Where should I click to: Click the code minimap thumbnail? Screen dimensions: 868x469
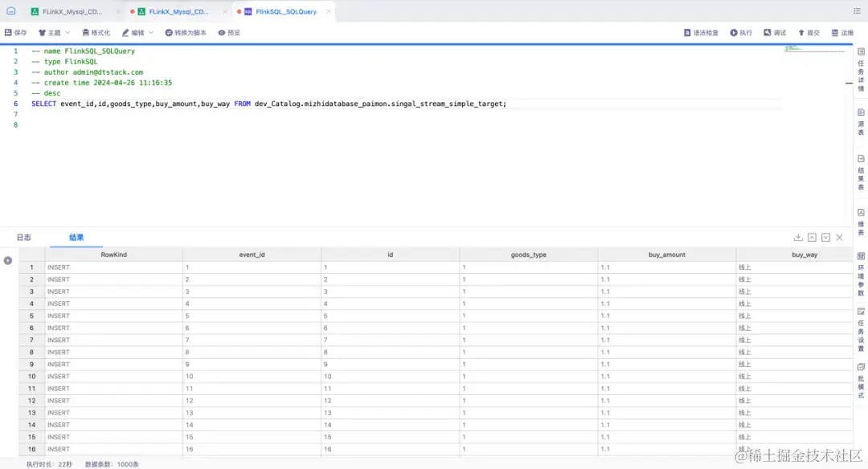[x=814, y=49]
